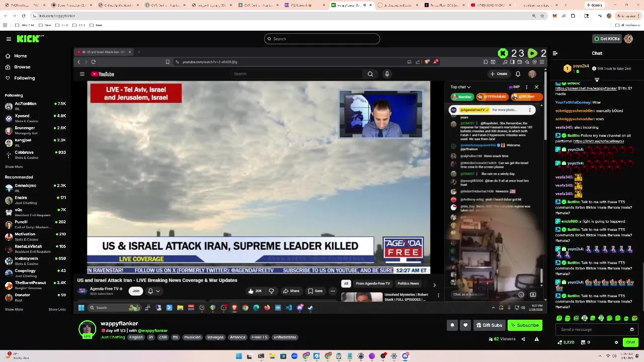Click the Just Chatting category link

(x=113, y=337)
